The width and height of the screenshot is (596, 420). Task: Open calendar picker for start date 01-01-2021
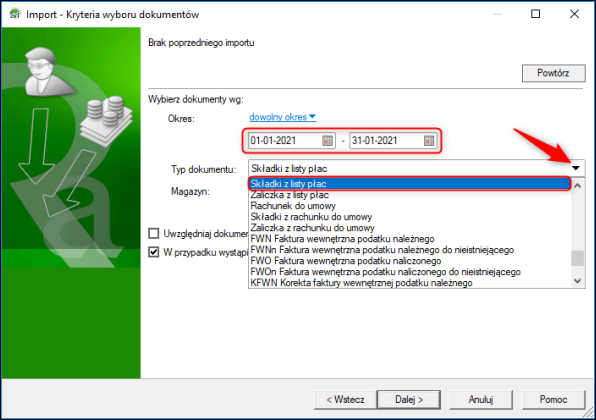(x=327, y=141)
